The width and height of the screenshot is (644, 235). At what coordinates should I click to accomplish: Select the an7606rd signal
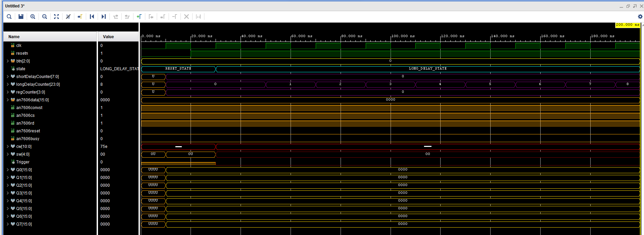(25, 123)
